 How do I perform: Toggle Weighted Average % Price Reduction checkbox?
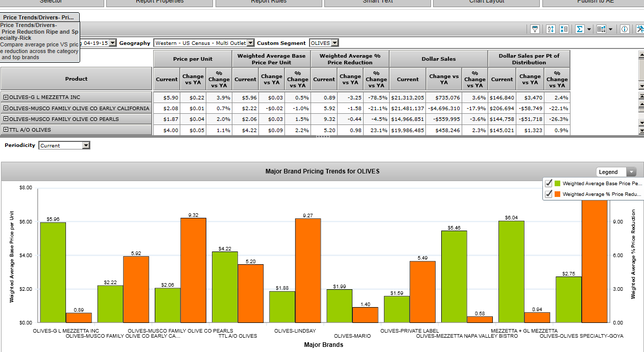click(549, 194)
